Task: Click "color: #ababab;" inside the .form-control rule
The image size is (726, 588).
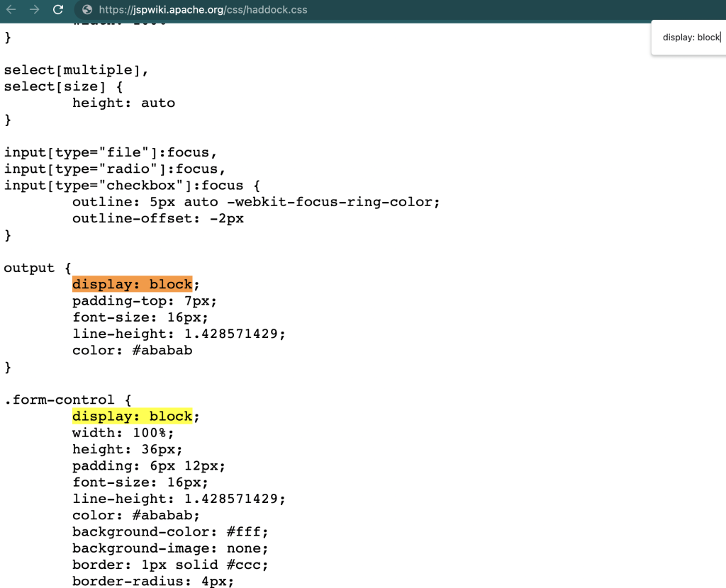Action: coord(136,515)
